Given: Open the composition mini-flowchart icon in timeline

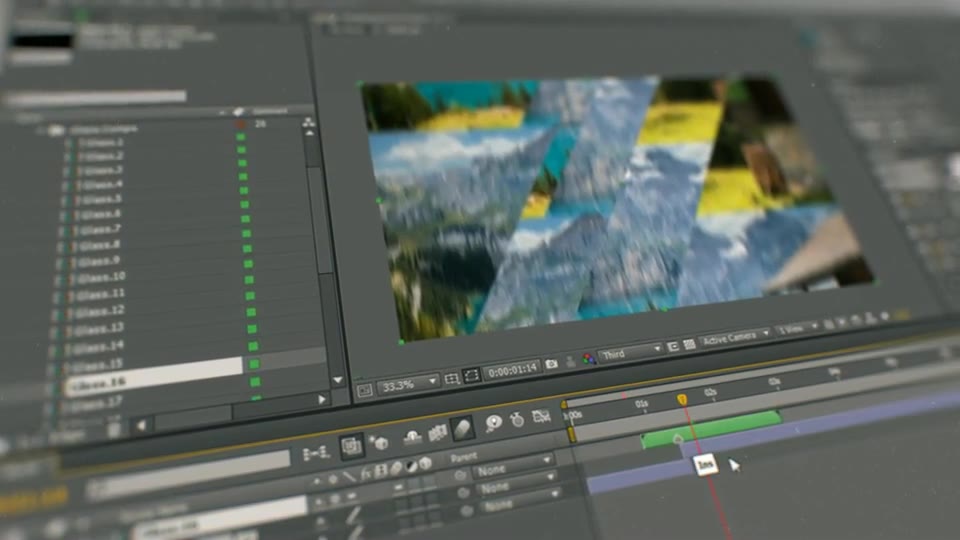Looking at the screenshot, I should tap(315, 453).
